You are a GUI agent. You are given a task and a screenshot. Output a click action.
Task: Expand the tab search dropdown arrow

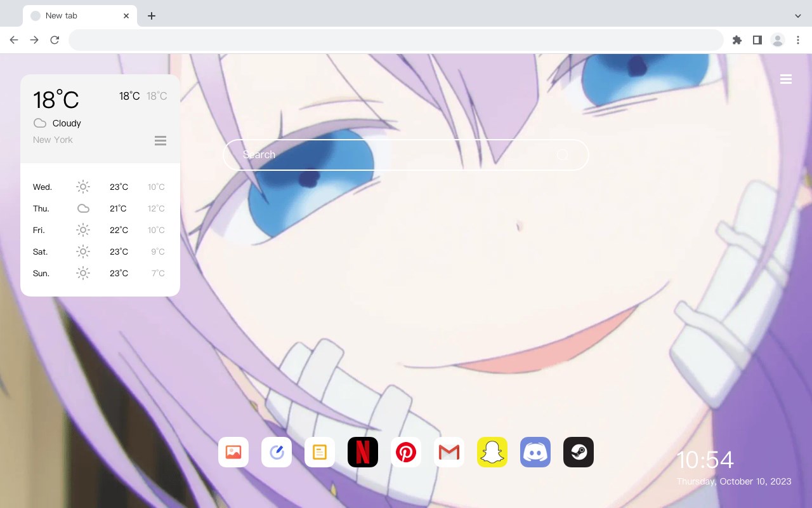point(798,16)
